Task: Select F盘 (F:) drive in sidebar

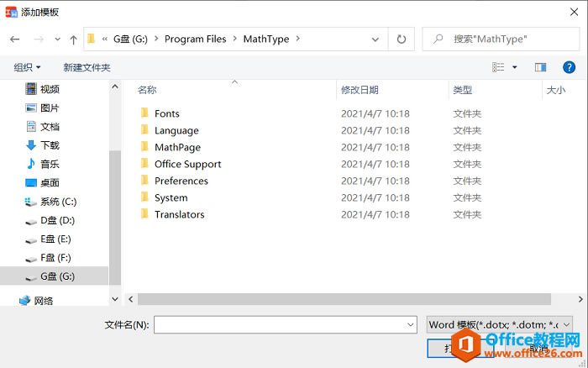Action: pos(55,258)
